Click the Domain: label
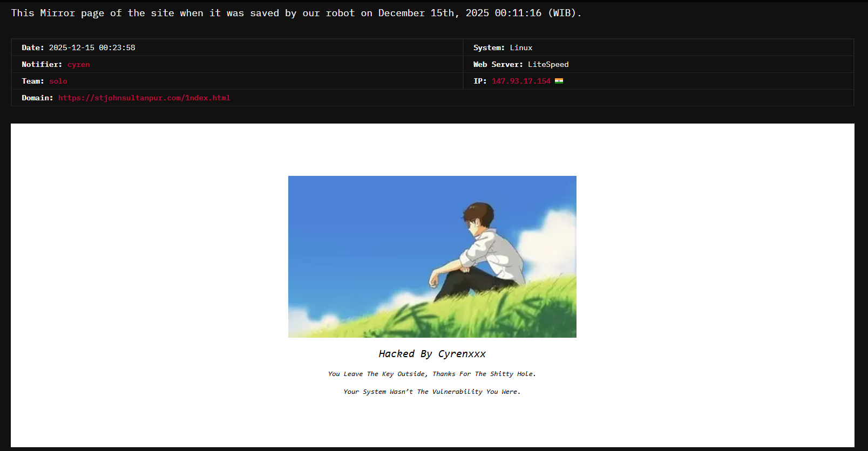 tap(37, 98)
